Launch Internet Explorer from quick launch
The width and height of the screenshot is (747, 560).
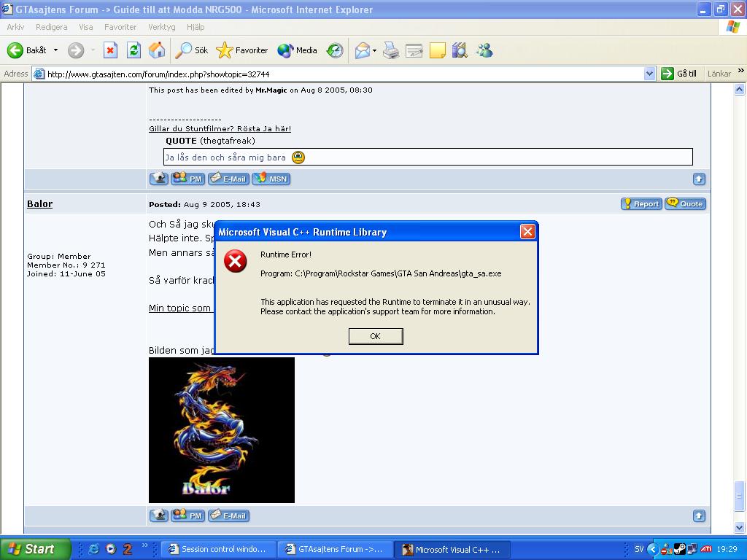tap(94, 549)
